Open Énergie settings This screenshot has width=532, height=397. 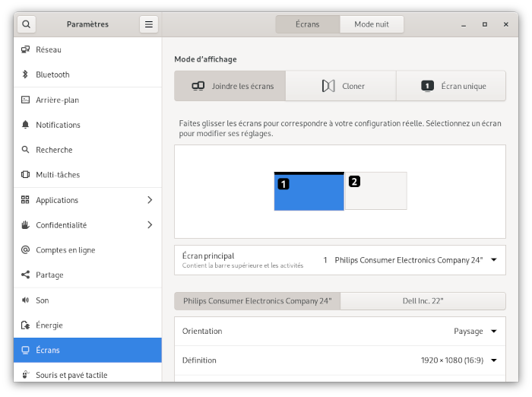(x=87, y=325)
